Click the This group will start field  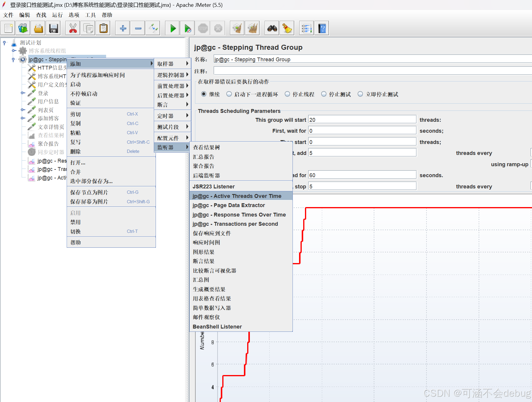362,119
